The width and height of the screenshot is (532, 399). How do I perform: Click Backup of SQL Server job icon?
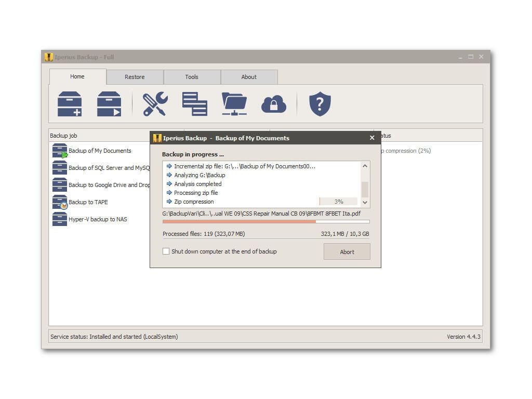(60, 168)
